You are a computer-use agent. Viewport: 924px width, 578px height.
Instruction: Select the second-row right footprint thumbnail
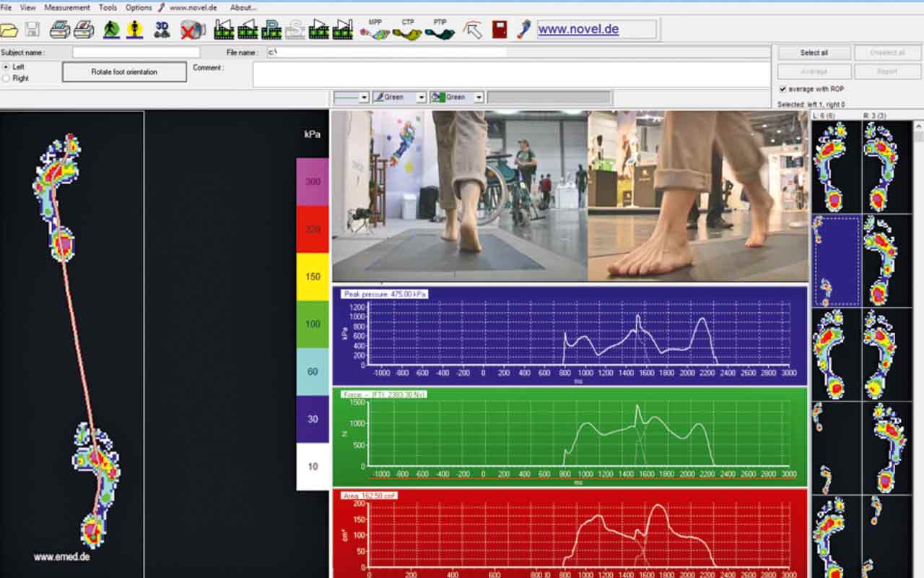click(887, 261)
